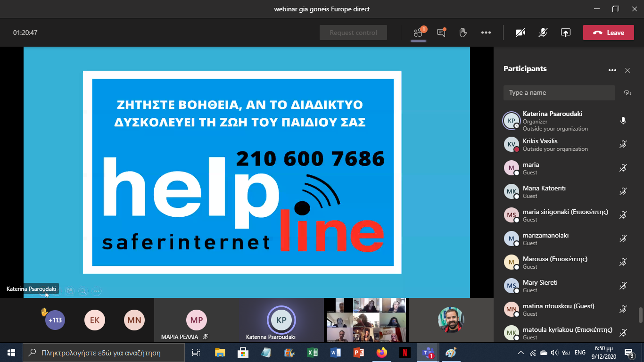Click the mic icon beside Krikis Vasilis

(x=623, y=144)
